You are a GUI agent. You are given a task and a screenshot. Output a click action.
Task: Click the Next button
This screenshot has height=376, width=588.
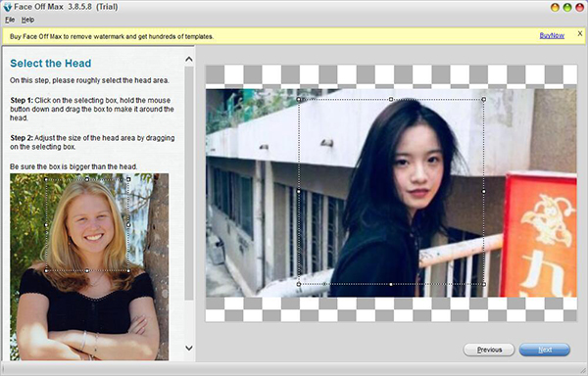pyautogui.click(x=545, y=350)
